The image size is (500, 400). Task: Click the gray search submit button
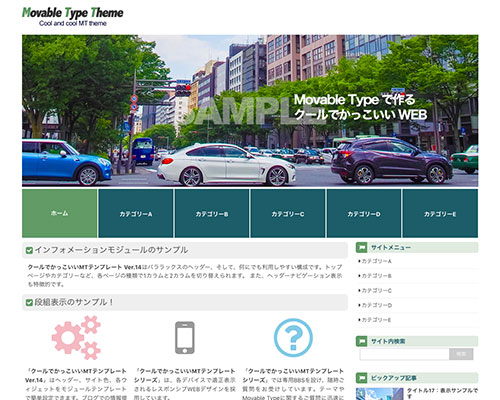click(461, 354)
